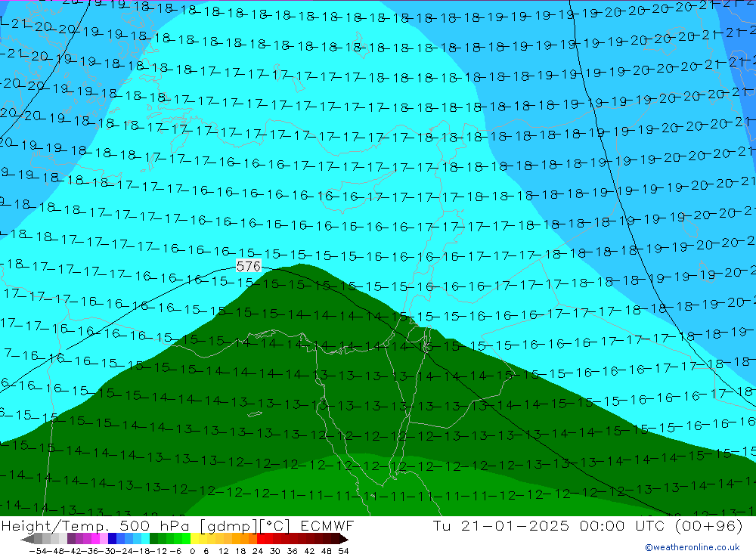Click the ECMWF model name in the title
The image size is (756, 554).
point(327,525)
